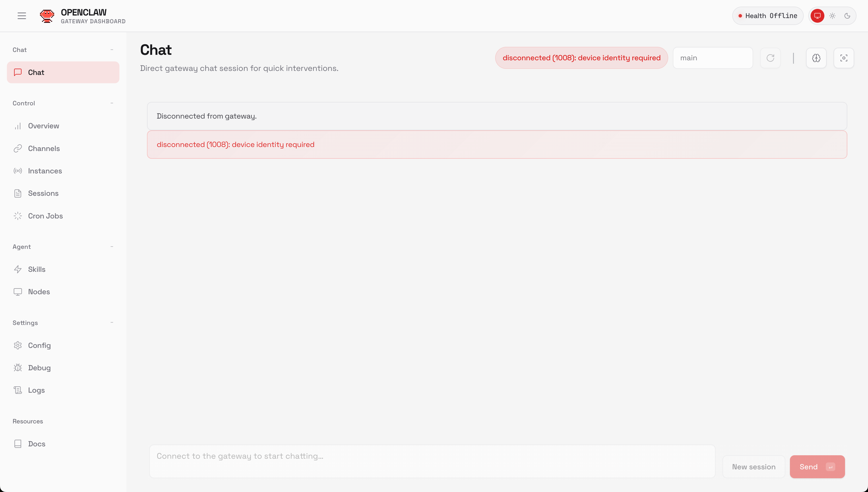Go to Channels in sidebar
868x492 pixels.
tap(44, 148)
